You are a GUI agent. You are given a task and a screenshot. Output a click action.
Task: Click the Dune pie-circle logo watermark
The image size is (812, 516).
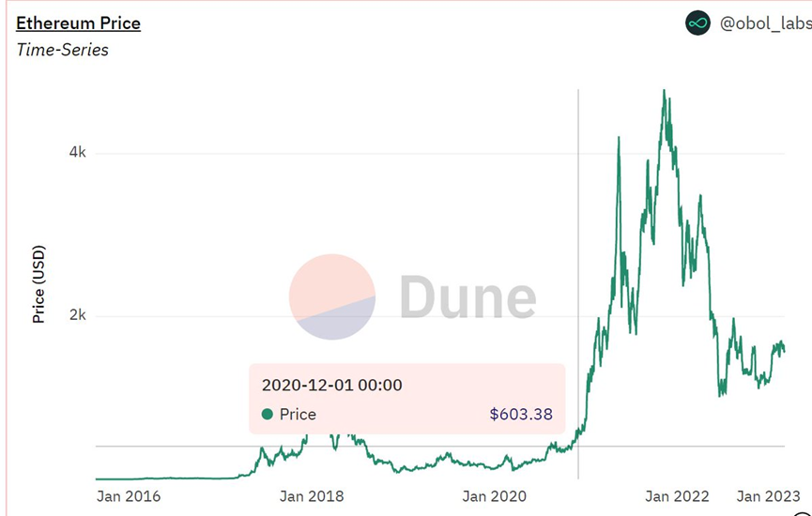pos(332,296)
